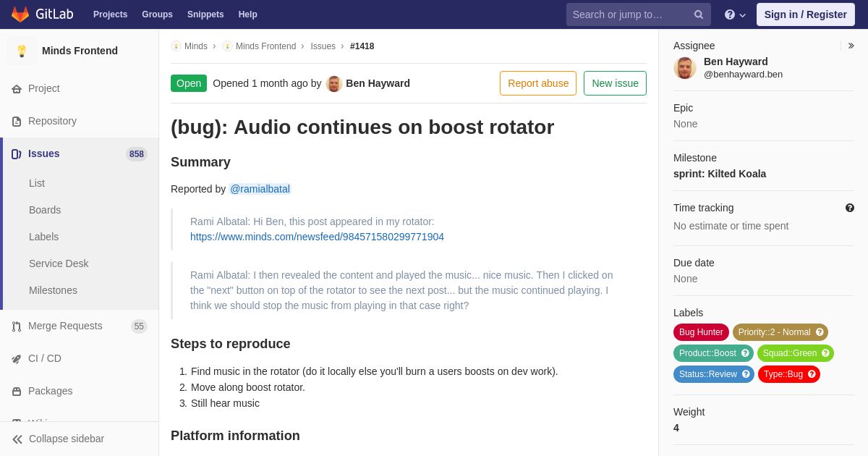The image size is (868, 456).
Task: Open Help in top navigation
Action: tap(248, 14)
